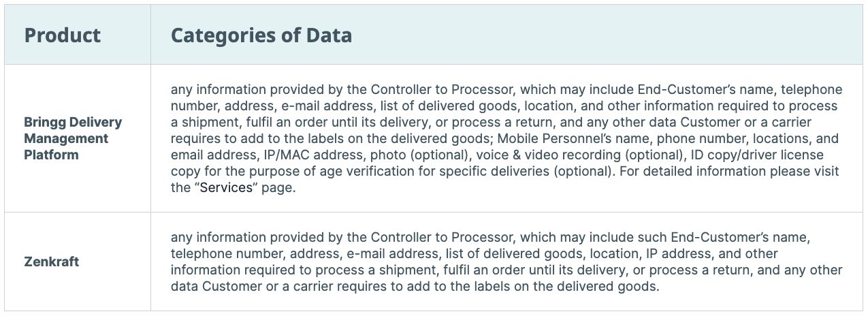
Task: Click the "Categories of Data" column header
Action: pos(261,35)
